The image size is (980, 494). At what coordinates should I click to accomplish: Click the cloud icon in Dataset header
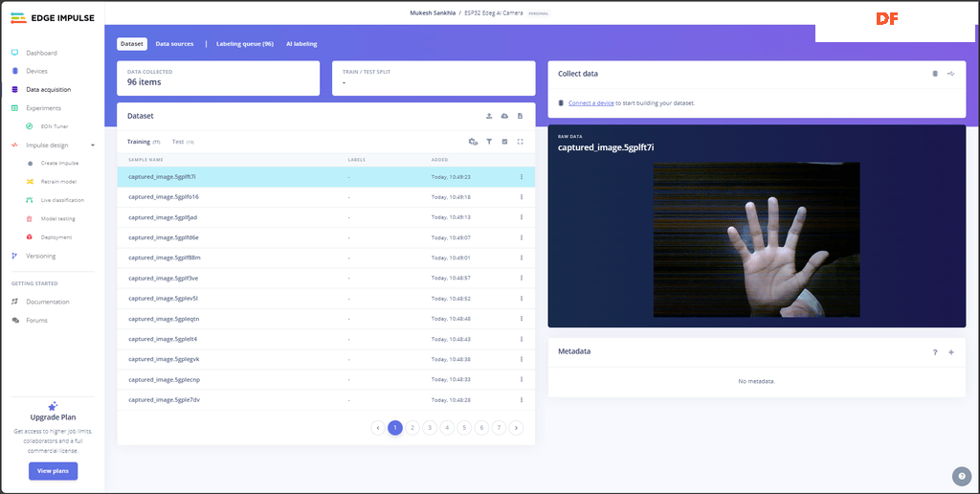[504, 116]
